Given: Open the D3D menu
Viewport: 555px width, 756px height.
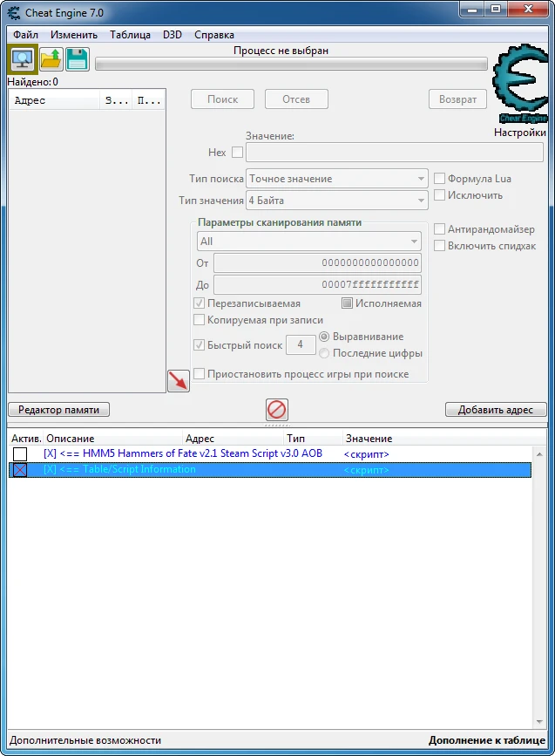Looking at the screenshot, I should point(172,35).
